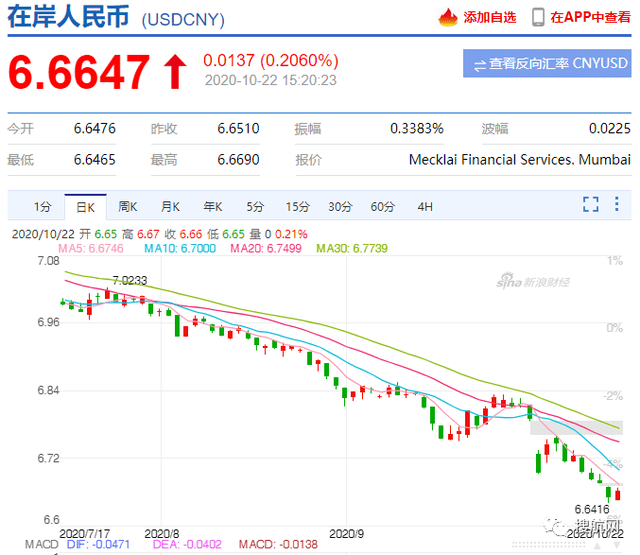Switch to the 4H chart tab

click(x=425, y=207)
